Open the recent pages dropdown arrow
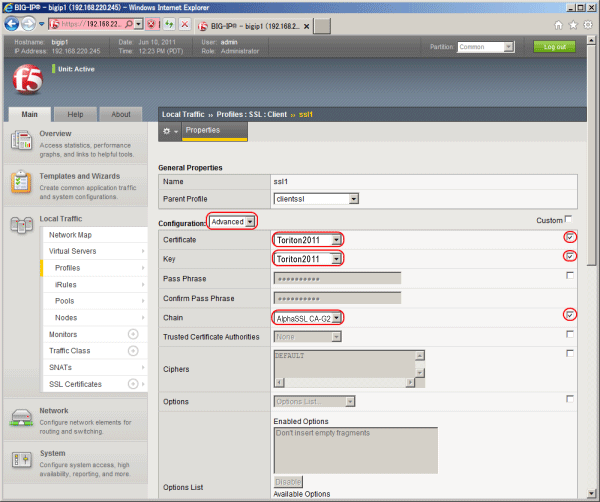This screenshot has height=502, width=600. pyautogui.click(x=41, y=24)
